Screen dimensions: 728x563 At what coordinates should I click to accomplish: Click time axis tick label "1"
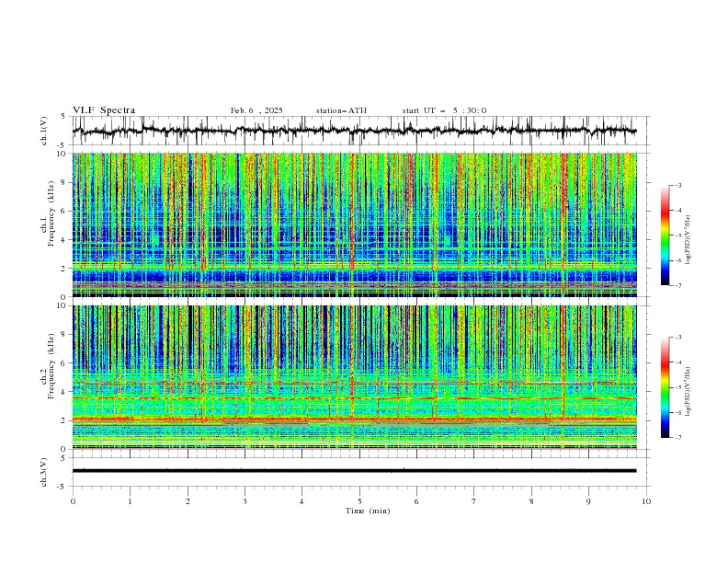point(130,501)
